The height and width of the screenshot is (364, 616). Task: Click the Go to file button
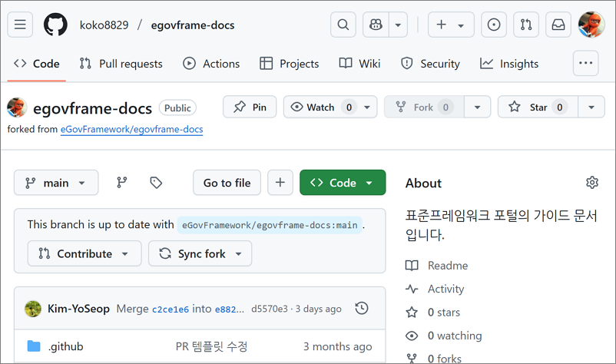coord(227,183)
